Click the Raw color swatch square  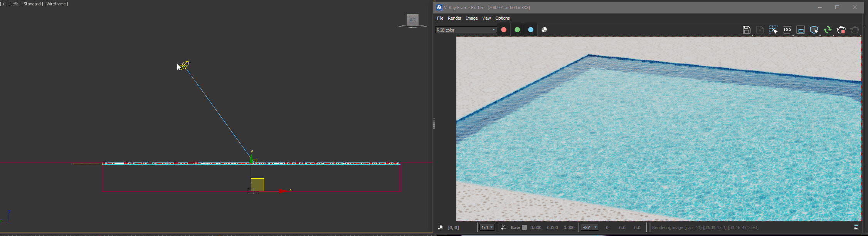(524, 228)
